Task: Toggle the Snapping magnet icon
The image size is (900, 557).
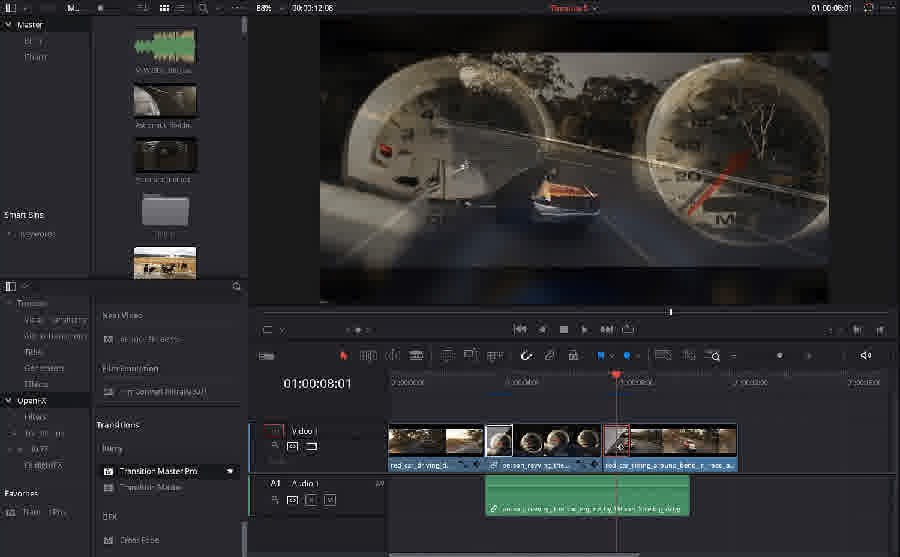Action: click(x=526, y=356)
